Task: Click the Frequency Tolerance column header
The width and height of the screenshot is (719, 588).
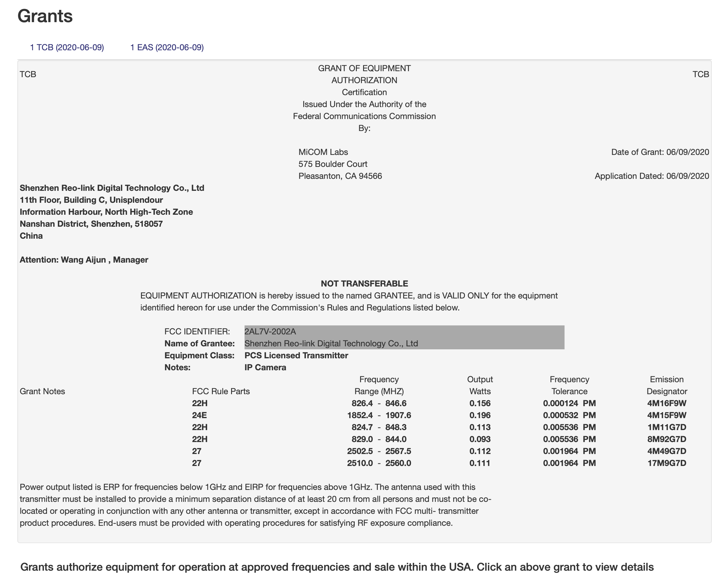Action: click(x=569, y=385)
